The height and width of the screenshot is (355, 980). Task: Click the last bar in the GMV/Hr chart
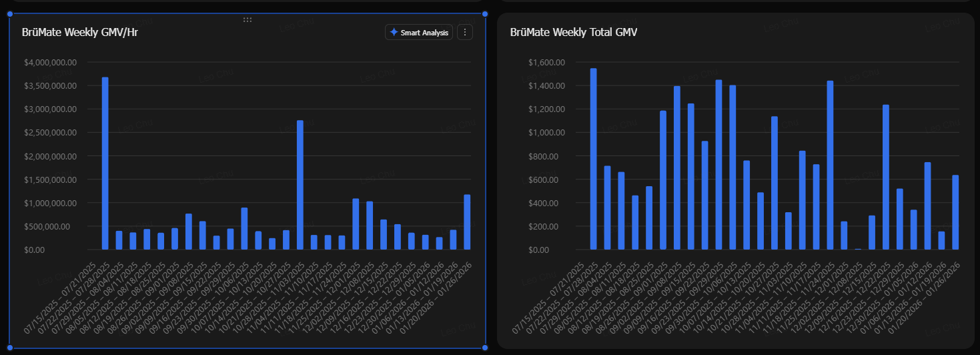point(467,222)
